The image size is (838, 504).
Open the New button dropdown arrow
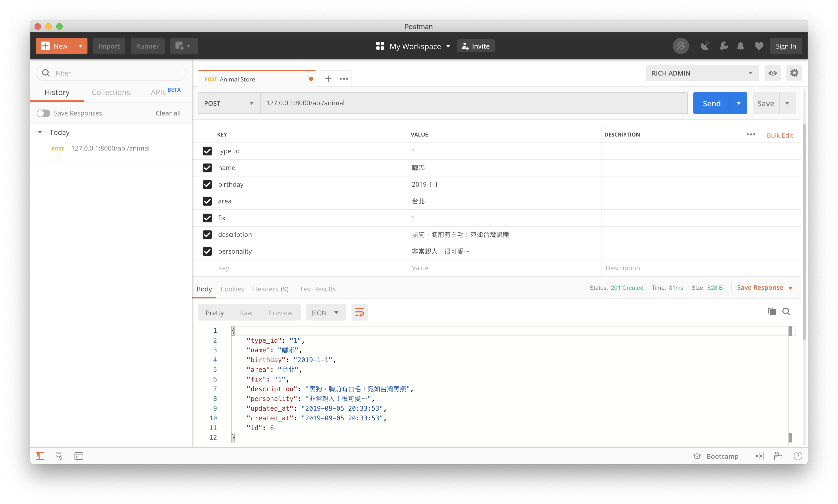pos(80,46)
